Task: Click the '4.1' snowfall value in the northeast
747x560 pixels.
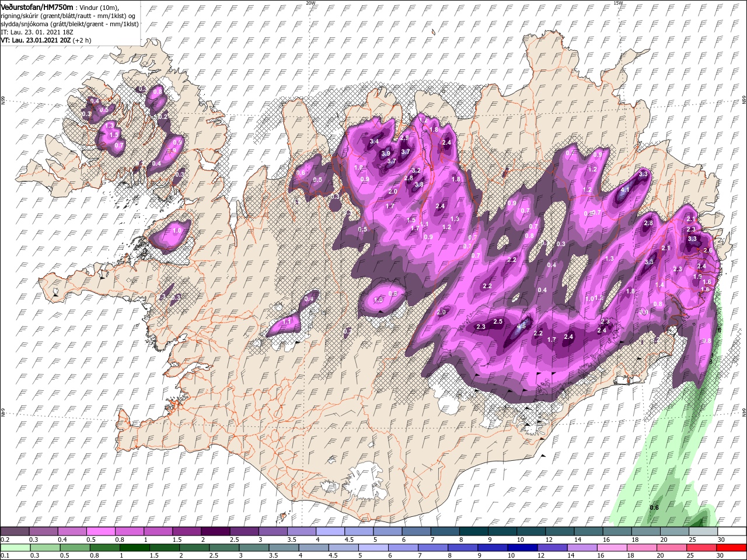Action: coord(625,190)
